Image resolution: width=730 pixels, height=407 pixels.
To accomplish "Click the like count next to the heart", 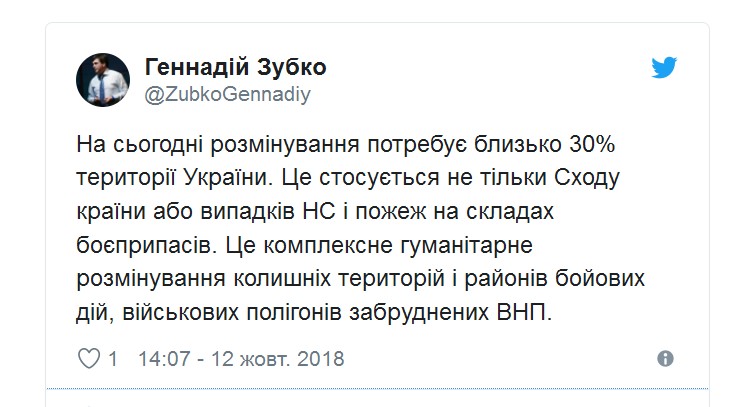I will click(113, 358).
